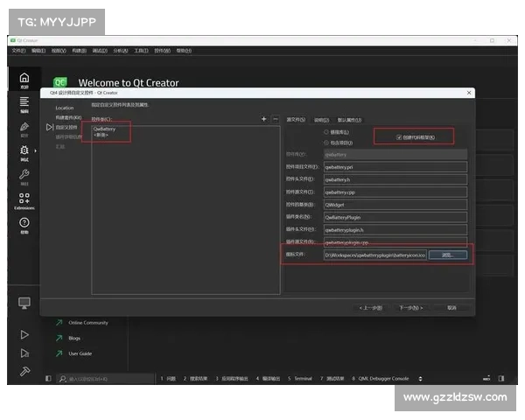Toggle the right sidebar visibility icon

pos(500,379)
